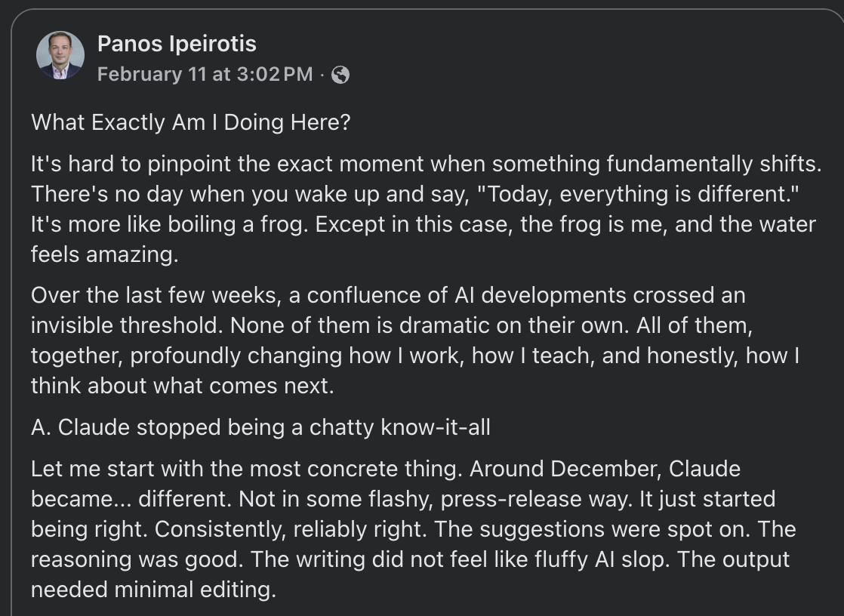Click the February 11 at 3:02 PM timestamp
Viewport: 844px width, 616px height.
point(205,74)
